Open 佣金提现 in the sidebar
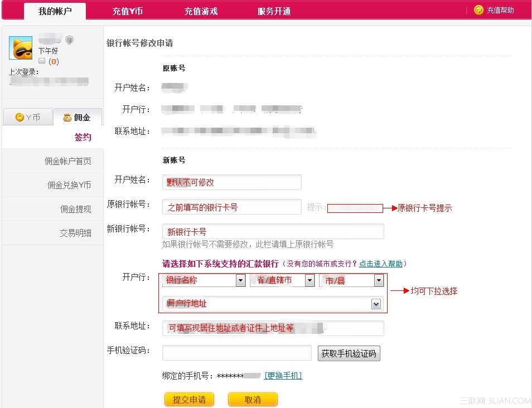This screenshot has width=532, height=408. coord(75,210)
